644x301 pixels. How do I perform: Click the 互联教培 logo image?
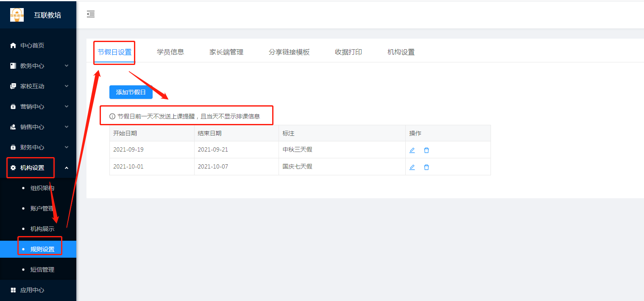click(x=17, y=15)
